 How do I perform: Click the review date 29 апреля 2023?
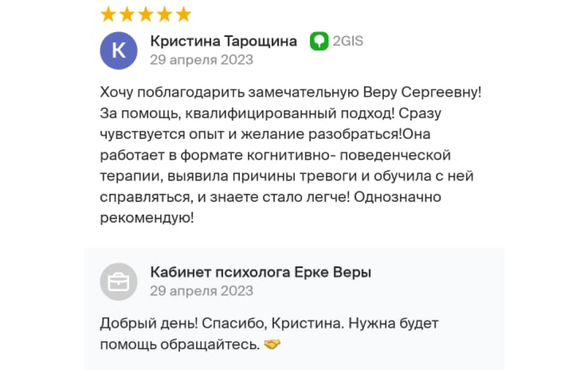(x=202, y=60)
